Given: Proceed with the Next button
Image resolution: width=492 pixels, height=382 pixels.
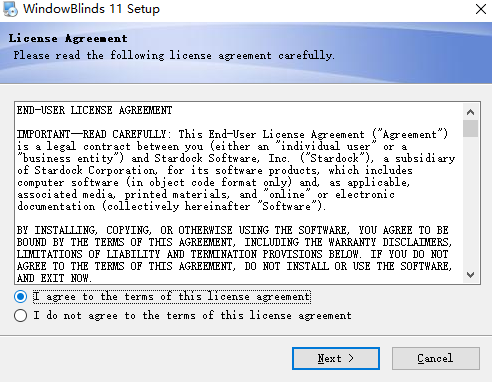Looking at the screenshot, I should coord(336,358).
